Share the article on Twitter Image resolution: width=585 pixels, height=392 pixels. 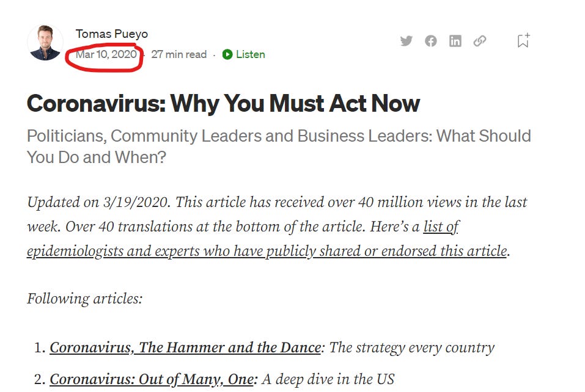click(x=407, y=41)
